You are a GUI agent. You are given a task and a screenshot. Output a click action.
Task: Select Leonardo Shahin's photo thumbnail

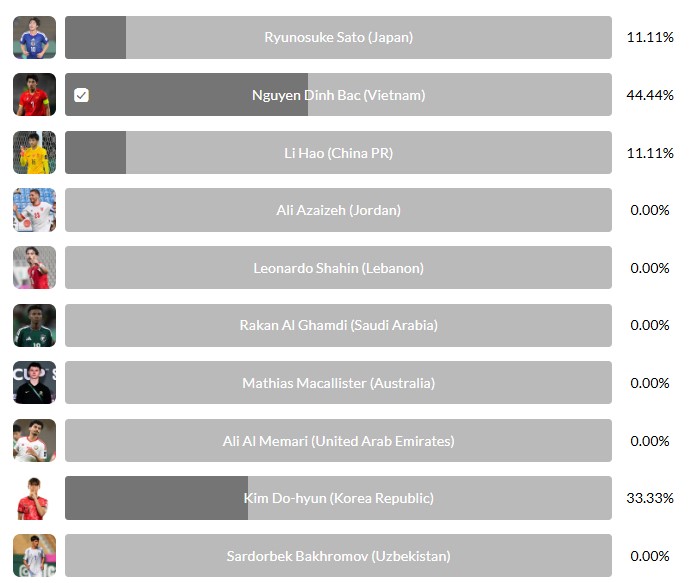34,268
